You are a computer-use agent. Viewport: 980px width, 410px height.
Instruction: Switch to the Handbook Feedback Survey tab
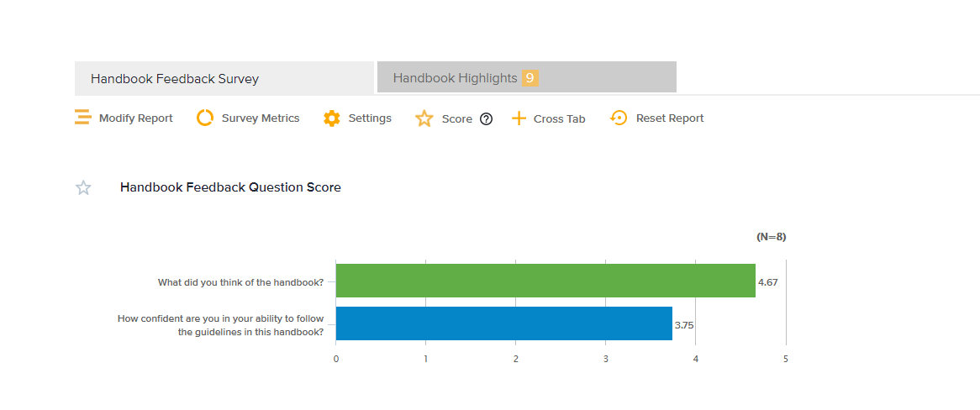click(x=175, y=79)
